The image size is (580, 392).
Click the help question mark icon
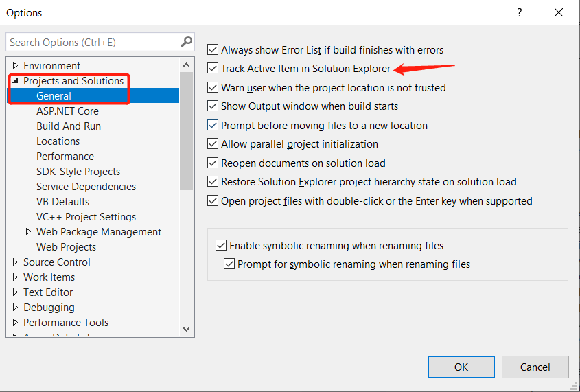coord(520,12)
